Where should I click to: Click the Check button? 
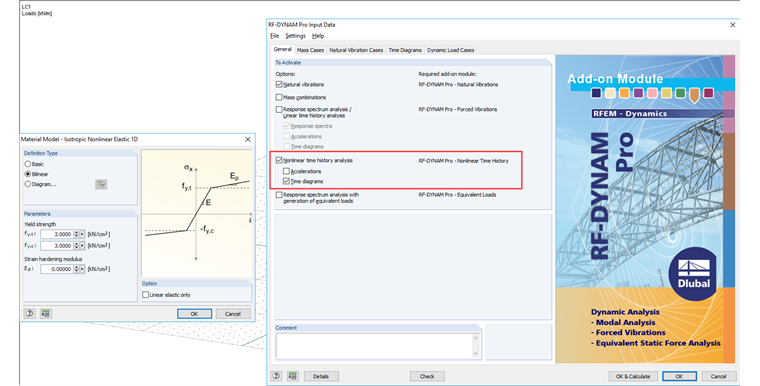427,376
